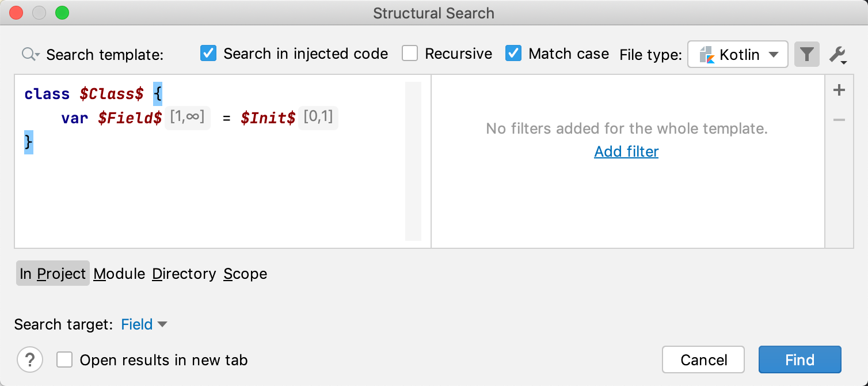
Task: Click the Kotlin file type icon
Action: pos(706,55)
